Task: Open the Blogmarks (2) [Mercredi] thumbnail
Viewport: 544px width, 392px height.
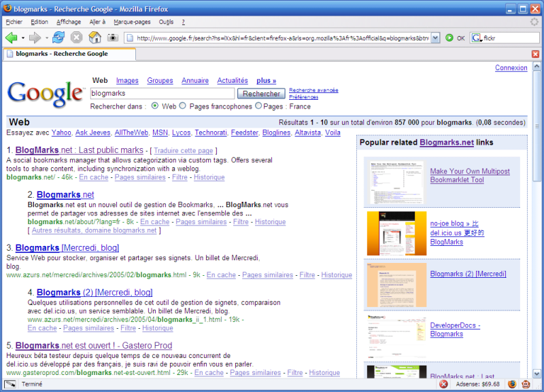Action: tap(397, 285)
